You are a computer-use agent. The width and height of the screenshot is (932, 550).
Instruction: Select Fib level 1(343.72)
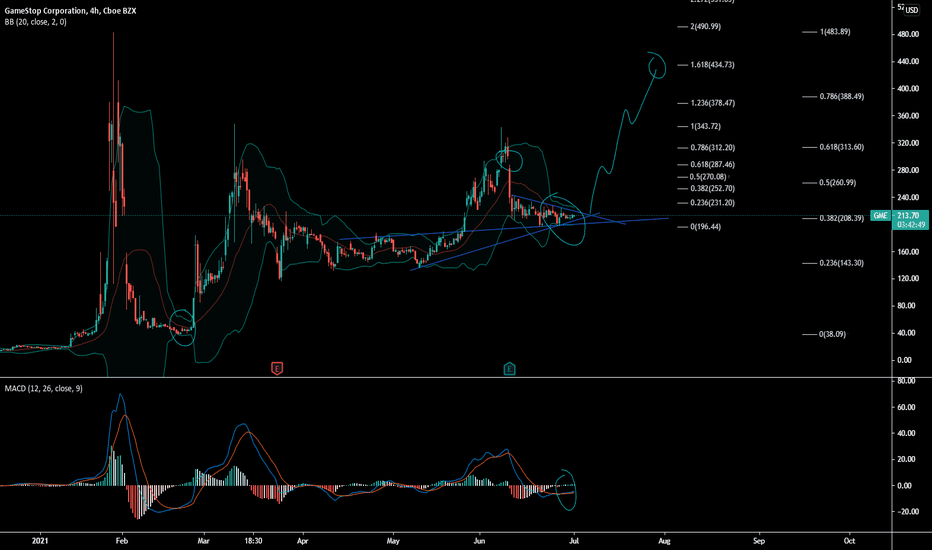(706, 127)
